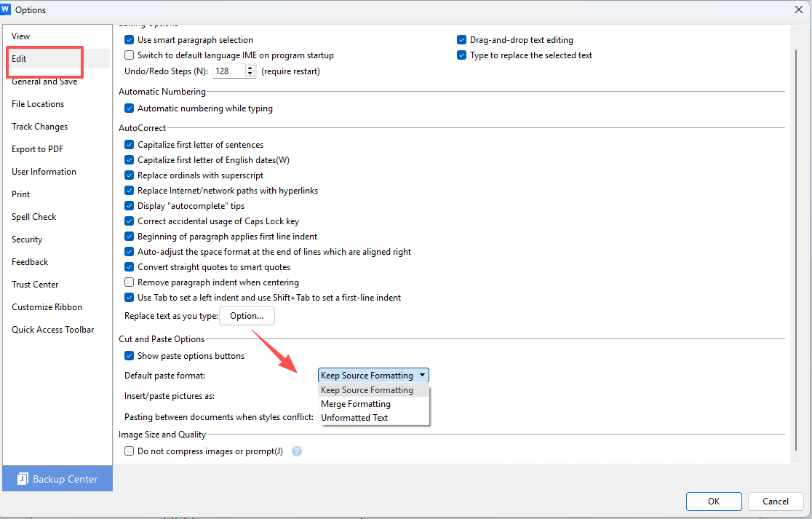Screen dimensions: 812x519
Task: Open the Spell Check settings tab
Action: (34, 217)
